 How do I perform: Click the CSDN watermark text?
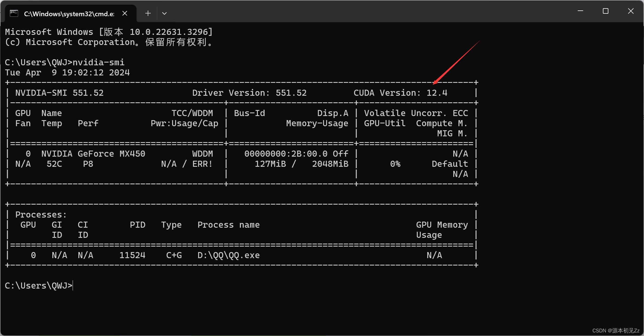[x=615, y=331]
